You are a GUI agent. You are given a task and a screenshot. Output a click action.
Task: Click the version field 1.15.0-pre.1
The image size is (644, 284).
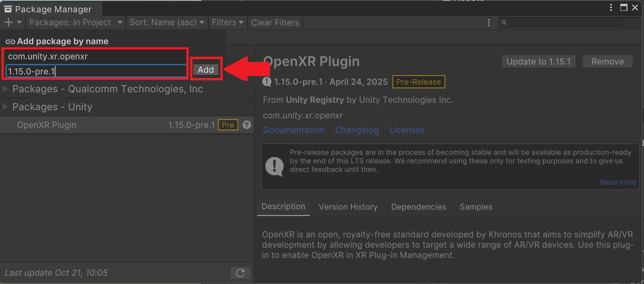tap(96, 71)
